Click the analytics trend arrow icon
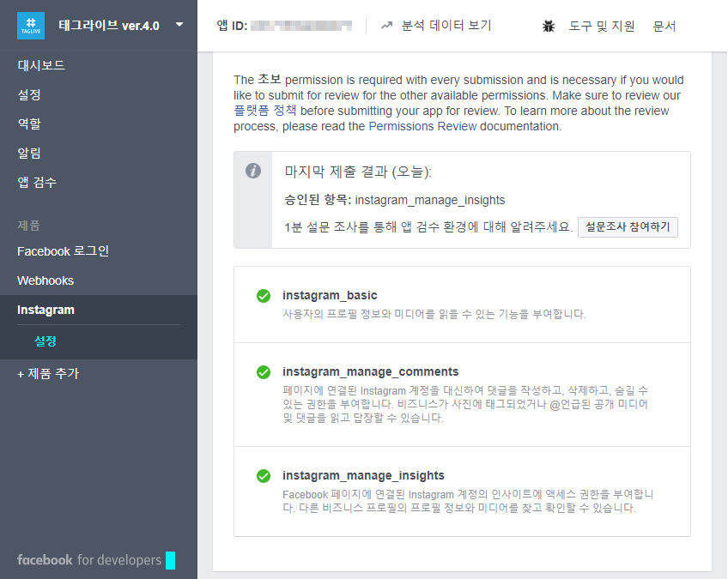728x579 pixels. point(386,26)
